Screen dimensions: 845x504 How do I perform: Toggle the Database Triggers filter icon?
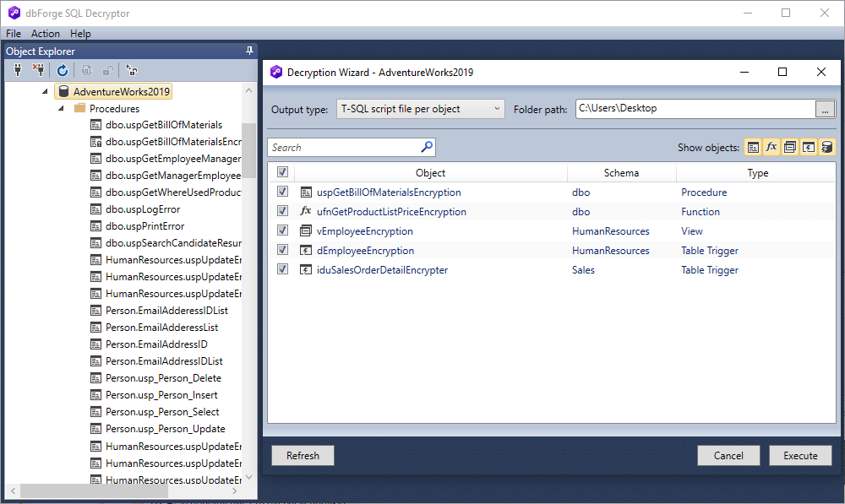point(826,147)
